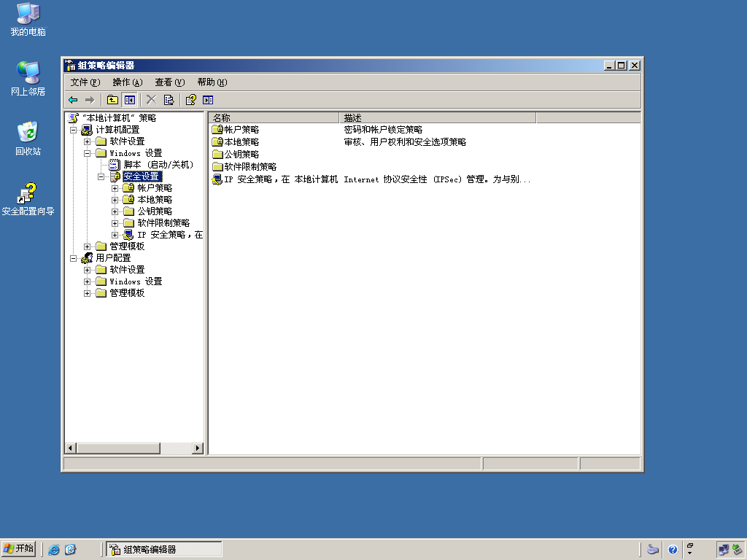The image size is (747, 560).
Task: Open the 操作(A) menu
Action: coord(127,82)
